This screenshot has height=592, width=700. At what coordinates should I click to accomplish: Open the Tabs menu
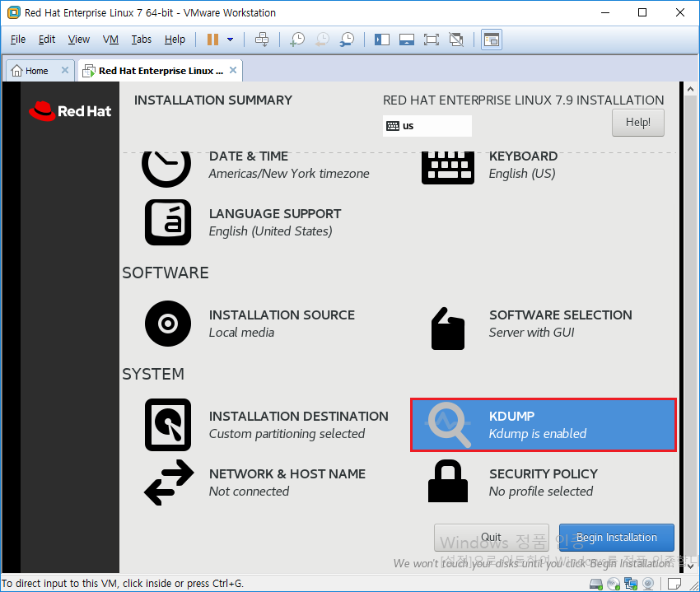pos(141,40)
